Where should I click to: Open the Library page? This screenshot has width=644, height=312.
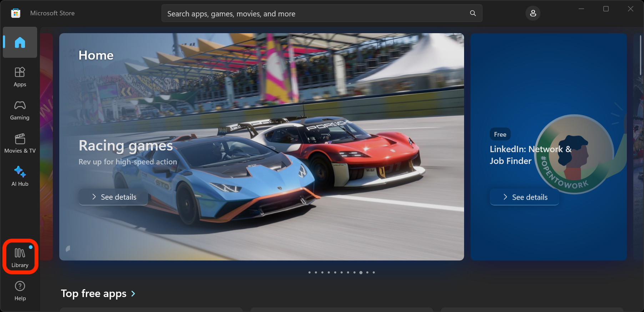click(20, 257)
